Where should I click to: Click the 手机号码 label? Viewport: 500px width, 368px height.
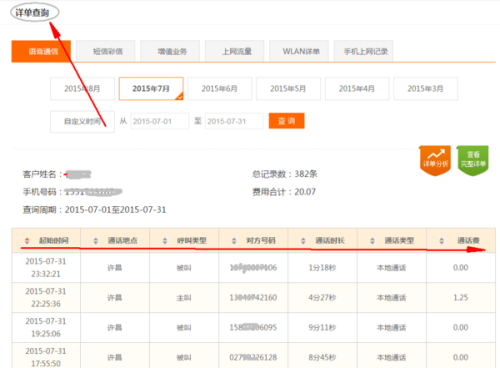[42, 192]
